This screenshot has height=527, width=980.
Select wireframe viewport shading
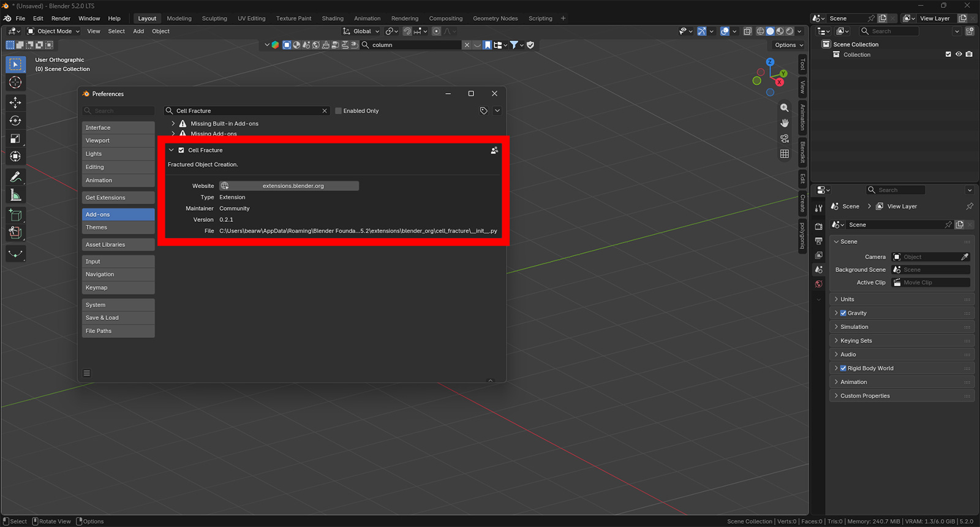coord(761,31)
